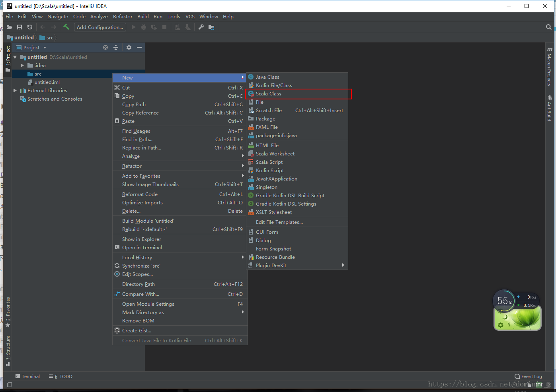The width and height of the screenshot is (556, 392).
Task: Select Scala Worksheet option
Action: click(297, 154)
